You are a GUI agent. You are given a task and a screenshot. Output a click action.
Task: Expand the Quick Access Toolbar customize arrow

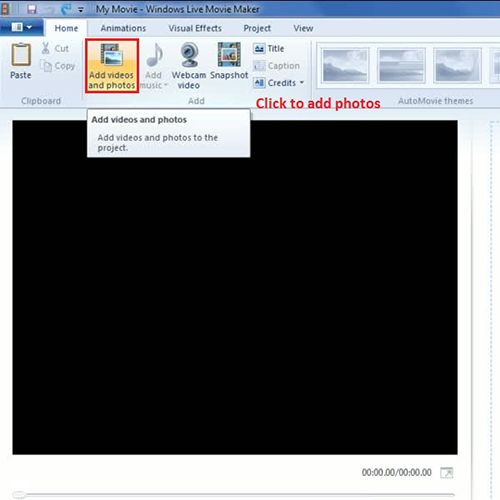tap(81, 10)
